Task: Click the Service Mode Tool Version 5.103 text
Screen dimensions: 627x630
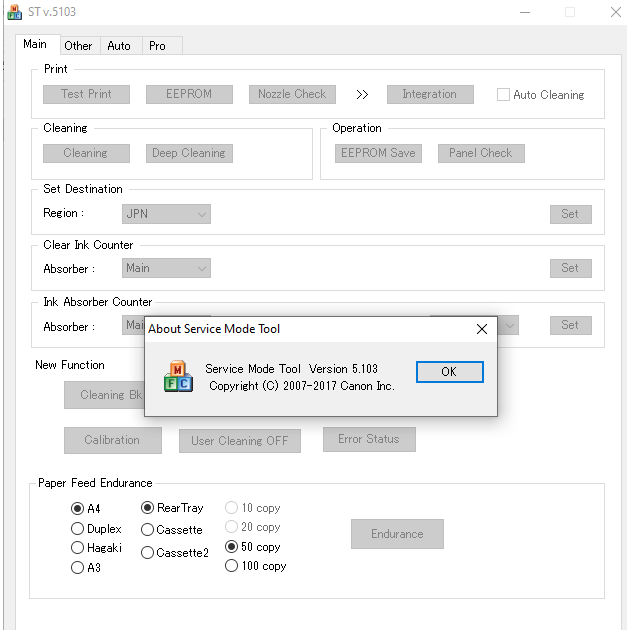Action: click(292, 369)
